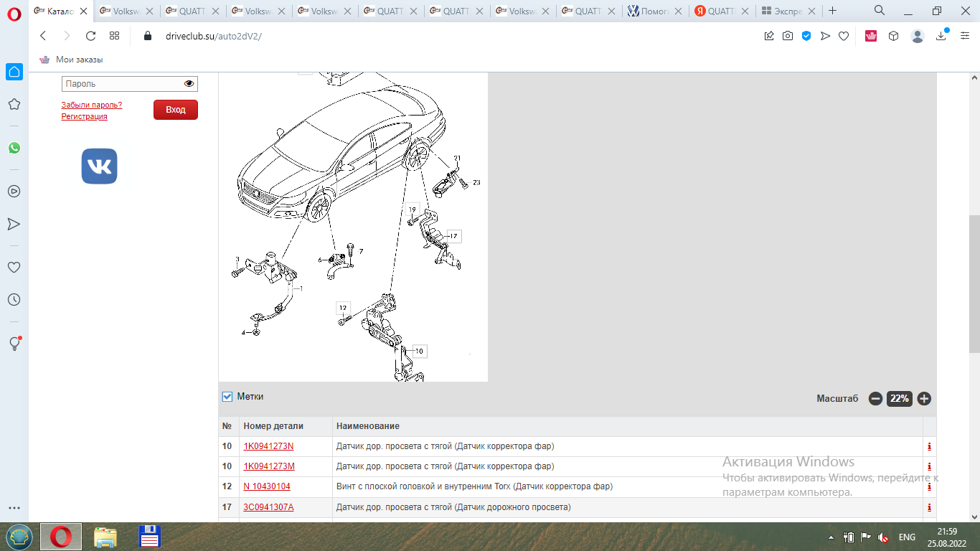Click the VK social network icon
This screenshot has height=551, width=980.
coord(99,166)
